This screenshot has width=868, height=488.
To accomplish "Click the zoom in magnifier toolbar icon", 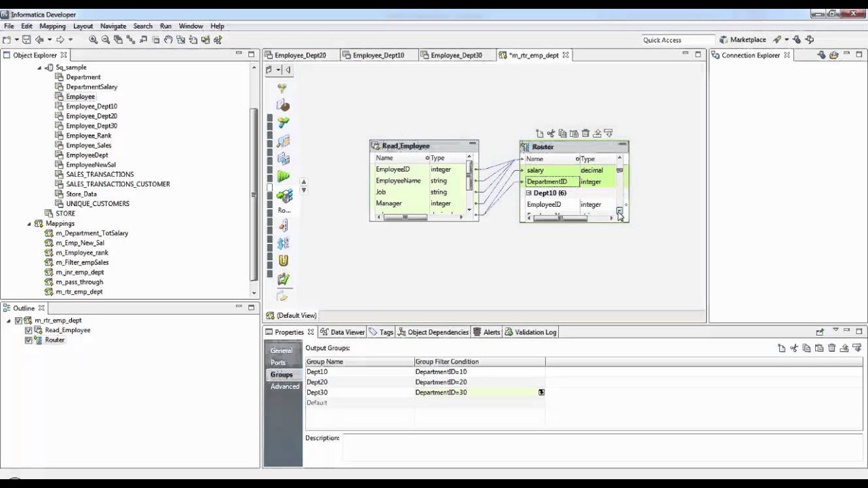I will pos(94,40).
